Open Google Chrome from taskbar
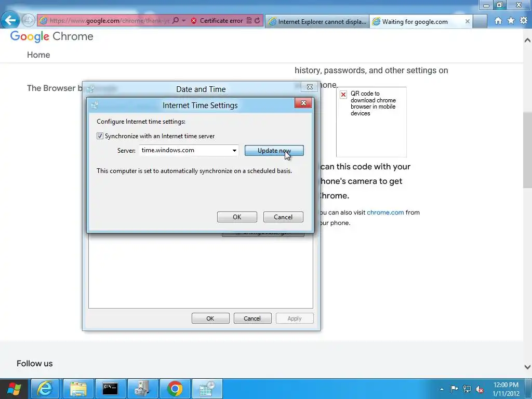 [175, 389]
